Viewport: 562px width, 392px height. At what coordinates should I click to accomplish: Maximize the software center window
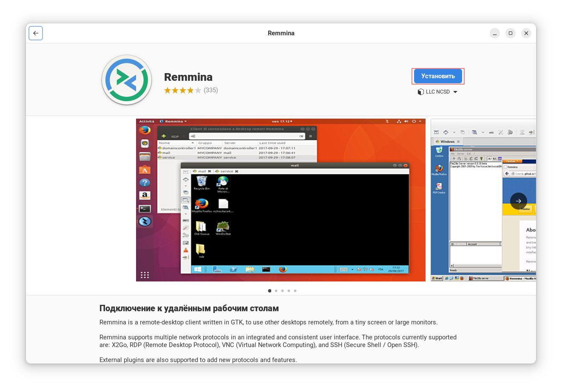[511, 33]
